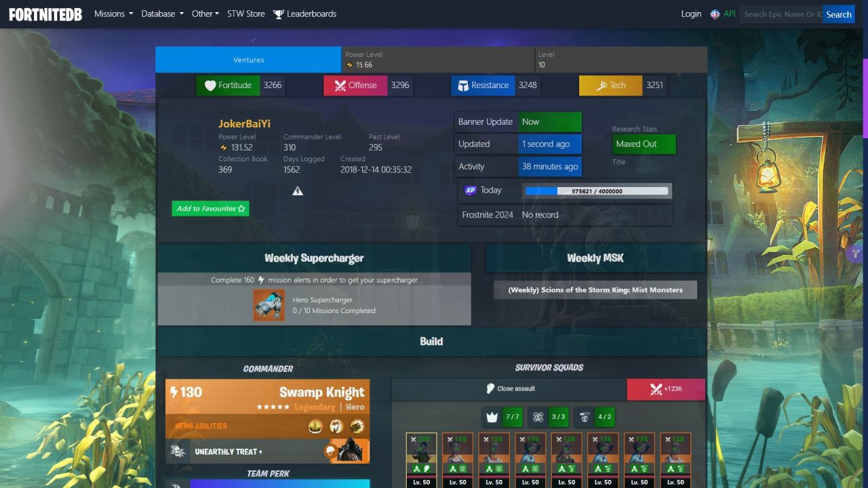
Task: Click the Activity 38 minutes ago indicator
Action: [x=550, y=167]
